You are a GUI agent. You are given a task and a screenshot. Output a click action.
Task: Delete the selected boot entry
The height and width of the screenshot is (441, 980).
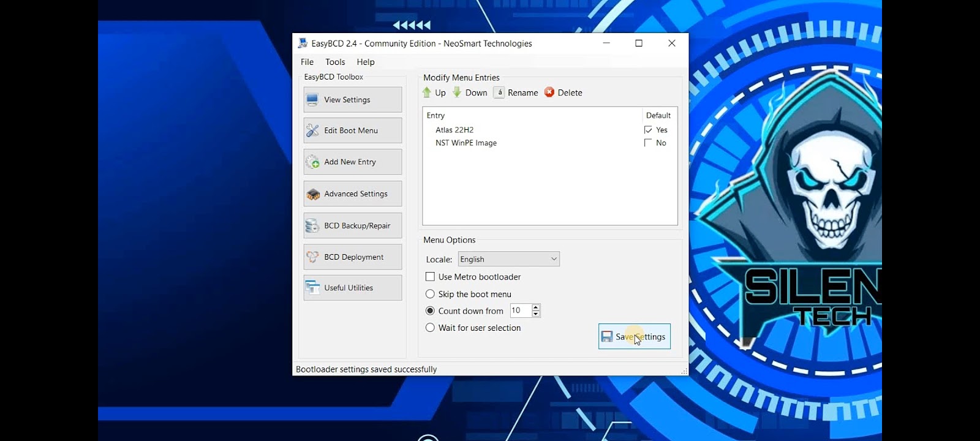pos(563,92)
